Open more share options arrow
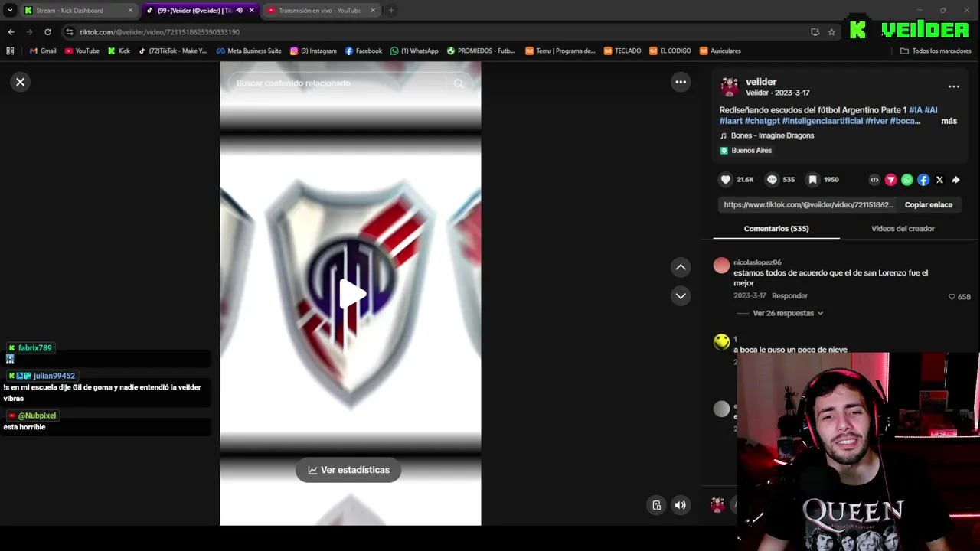 pos(955,180)
